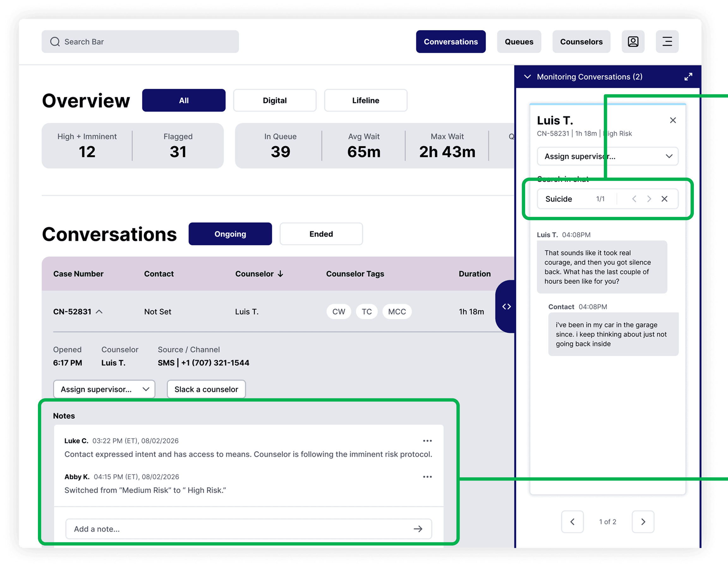The image size is (728, 567).
Task: Click the 1h 18m duration cell
Action: (x=471, y=312)
